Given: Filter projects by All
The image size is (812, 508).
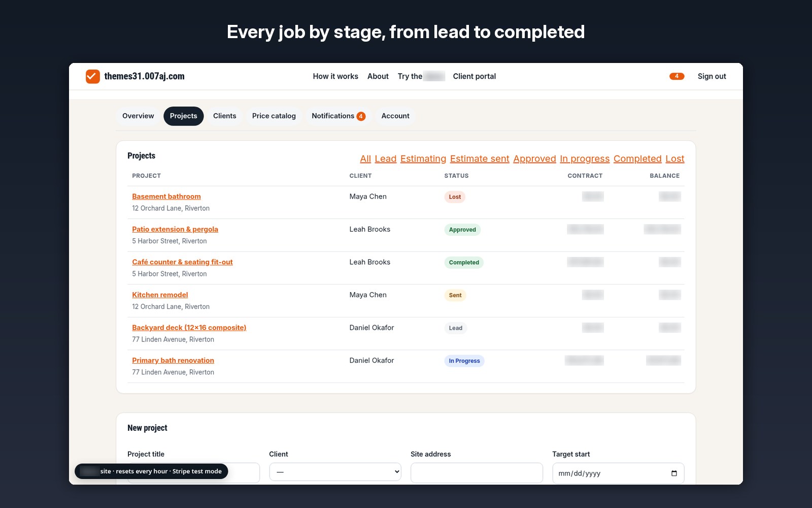Looking at the screenshot, I should point(365,158).
